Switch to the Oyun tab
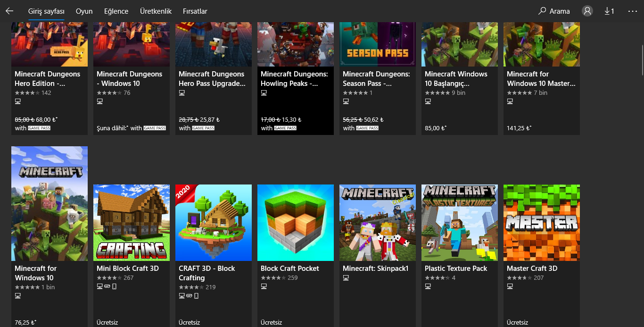Viewport: 644px width, 327px height. (x=84, y=11)
